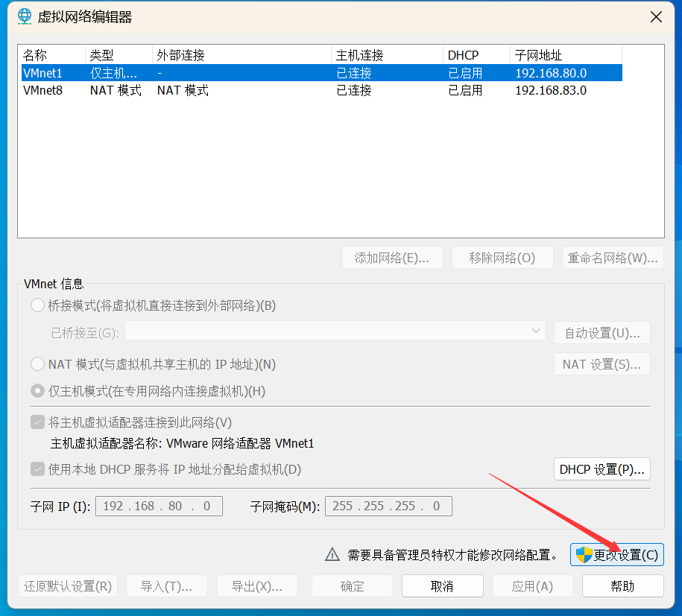The width and height of the screenshot is (682, 616).
Task: Click 移除网络(O) button
Action: pyautogui.click(x=502, y=258)
